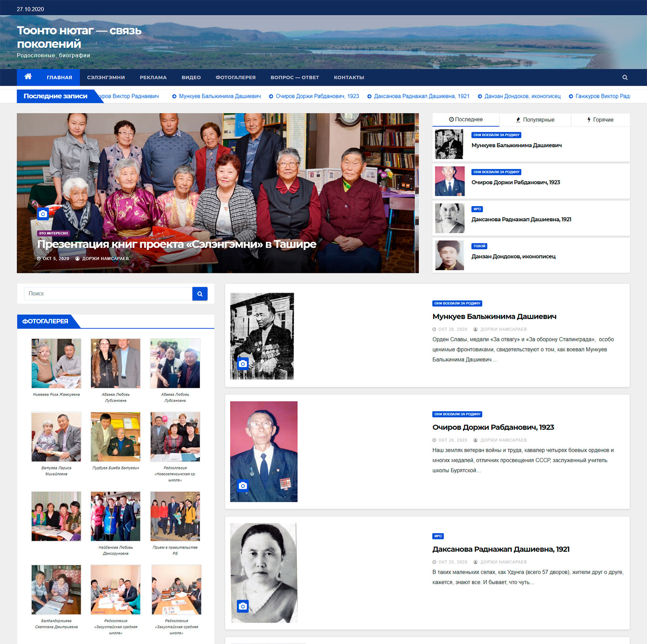Viewport: 647px width, 644px height.
Task: Click the ИРО tag above Даксанова article
Action: point(438,536)
